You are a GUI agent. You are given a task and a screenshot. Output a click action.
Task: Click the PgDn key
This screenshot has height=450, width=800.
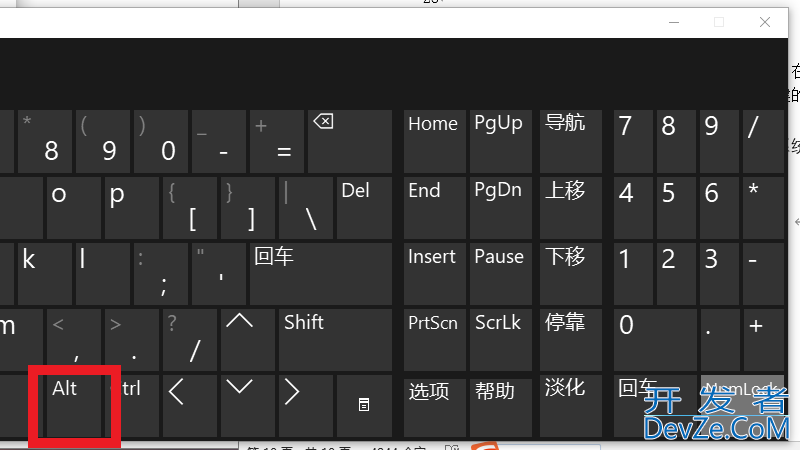tap(501, 208)
